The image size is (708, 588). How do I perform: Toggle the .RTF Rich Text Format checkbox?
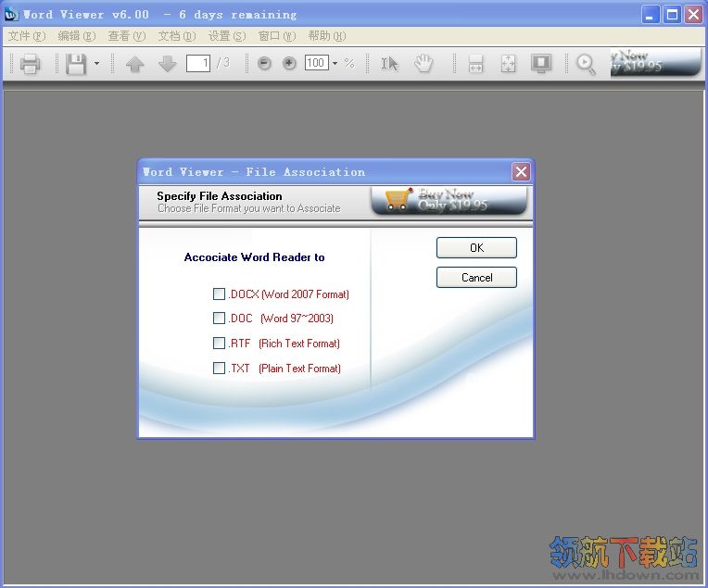point(220,344)
